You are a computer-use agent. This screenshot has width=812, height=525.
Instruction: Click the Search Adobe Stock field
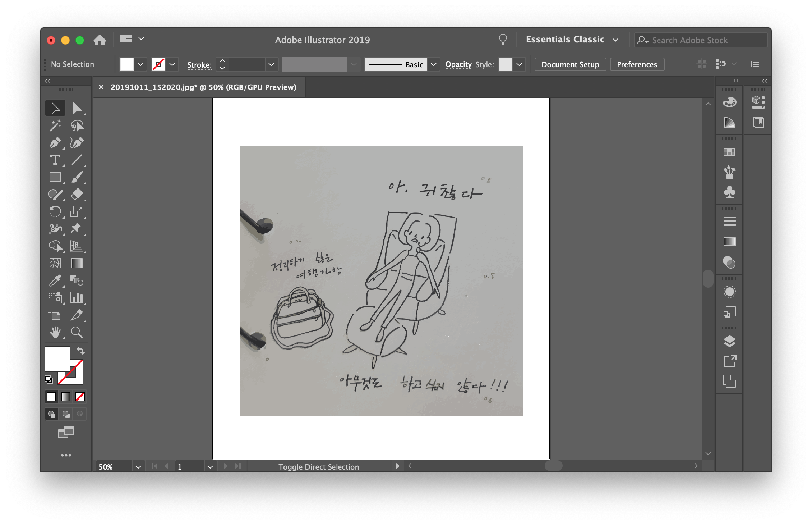[x=701, y=40]
